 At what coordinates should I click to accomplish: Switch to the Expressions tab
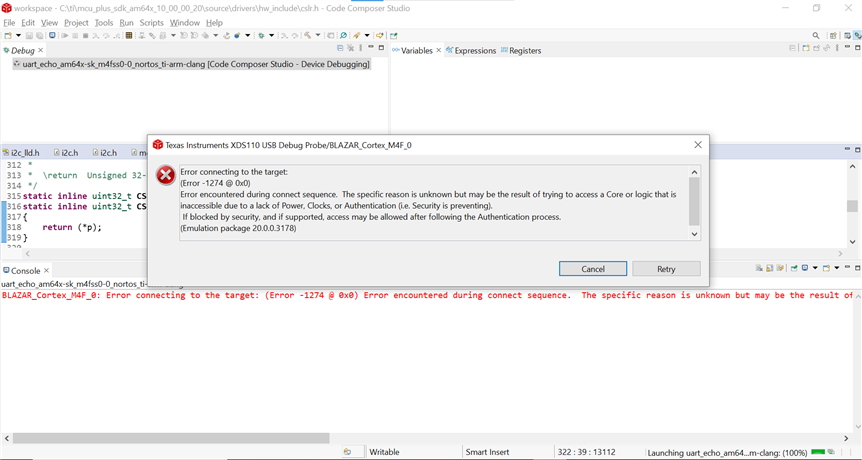471,51
